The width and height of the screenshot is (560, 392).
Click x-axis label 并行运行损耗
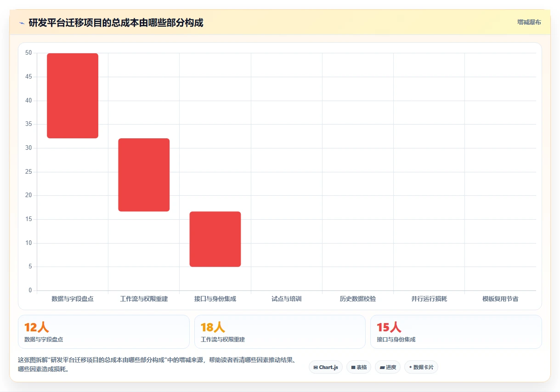click(x=429, y=299)
